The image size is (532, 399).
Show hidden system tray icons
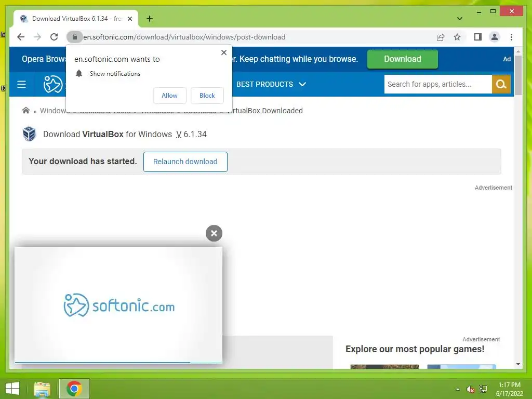click(458, 389)
